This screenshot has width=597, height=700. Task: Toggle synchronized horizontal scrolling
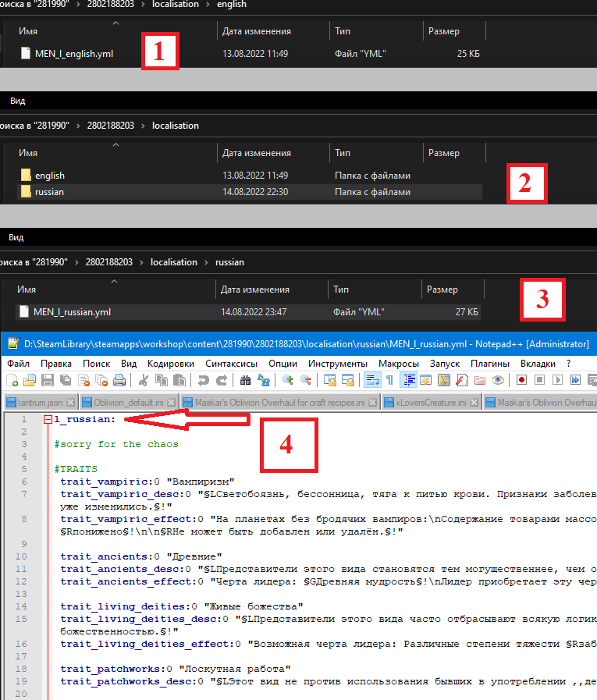coord(348,380)
